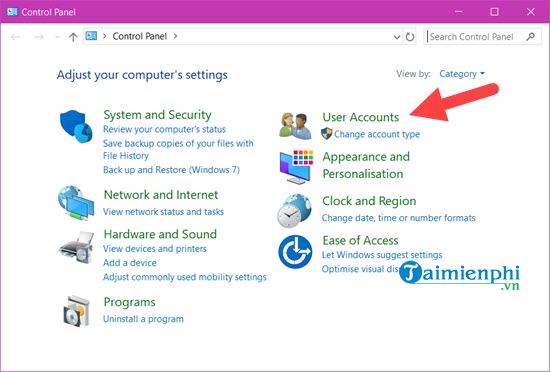Open the recent locations dropdown arrow

point(58,36)
